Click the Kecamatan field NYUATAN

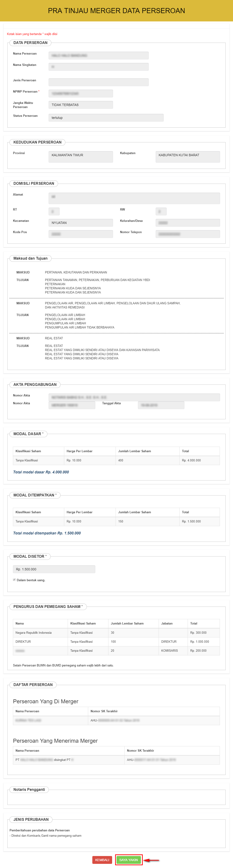point(81,223)
